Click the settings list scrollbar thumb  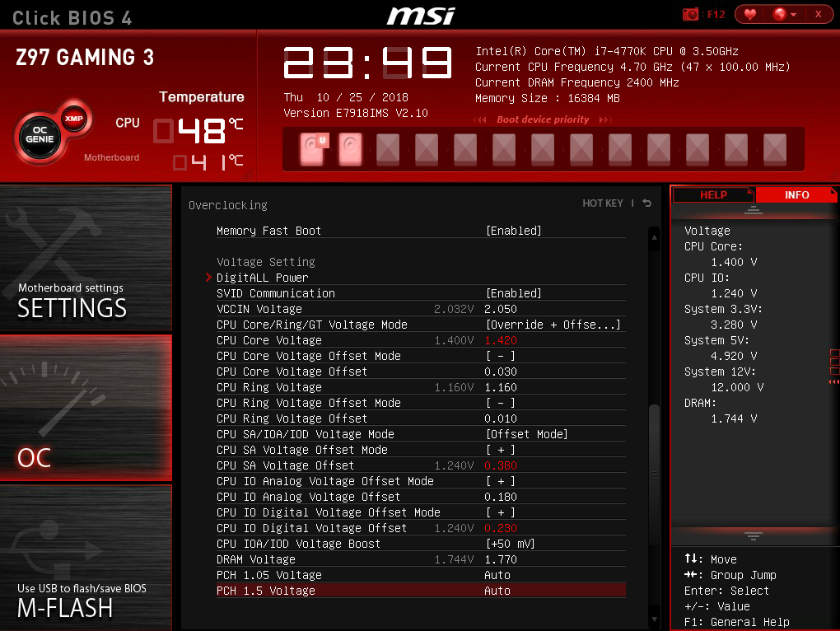tap(654, 474)
